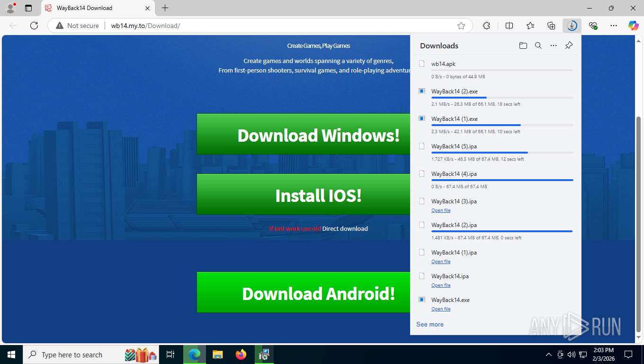The height and width of the screenshot is (364, 644).
Task: Select the WayBack14 (4).ipa download entry
Action: [x=495, y=179]
